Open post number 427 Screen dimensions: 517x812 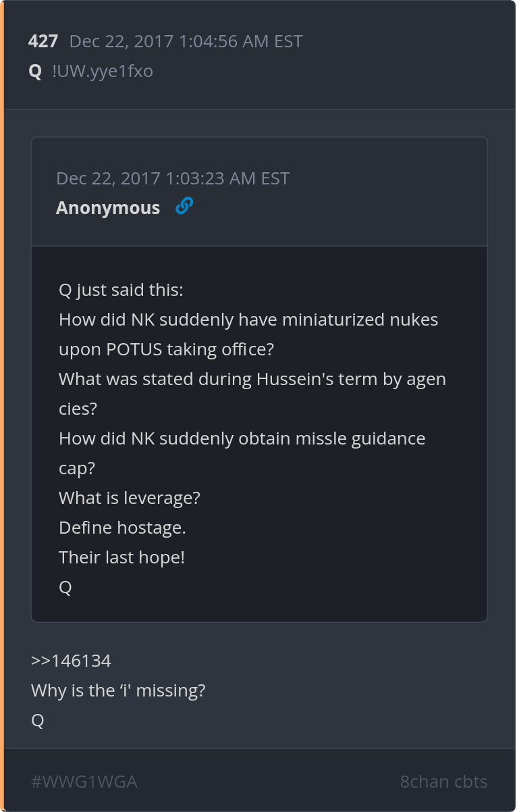pyautogui.click(x=43, y=41)
